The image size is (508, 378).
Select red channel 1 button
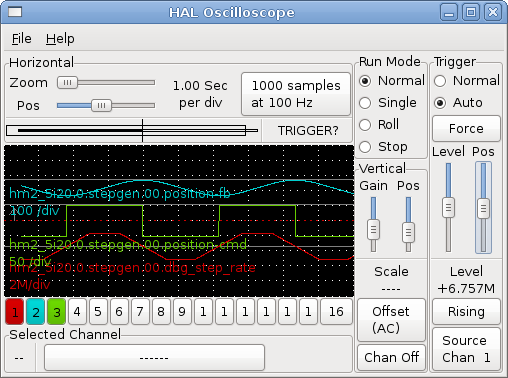(15, 312)
